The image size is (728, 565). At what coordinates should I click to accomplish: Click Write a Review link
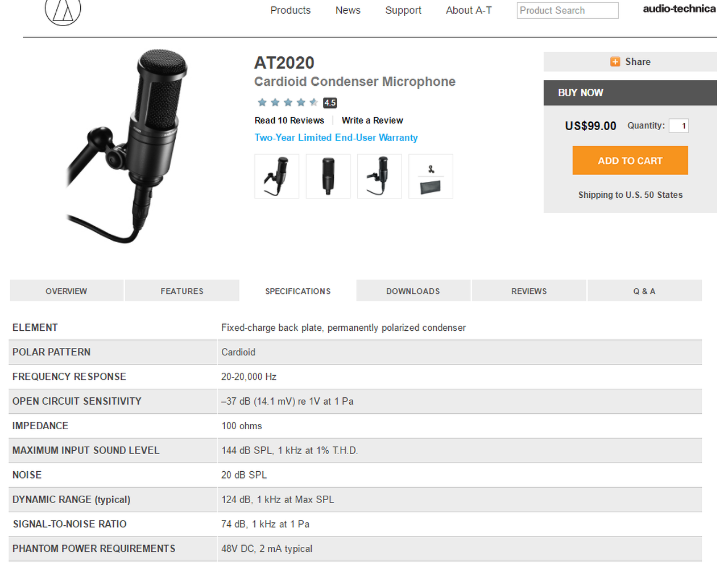[x=372, y=121]
